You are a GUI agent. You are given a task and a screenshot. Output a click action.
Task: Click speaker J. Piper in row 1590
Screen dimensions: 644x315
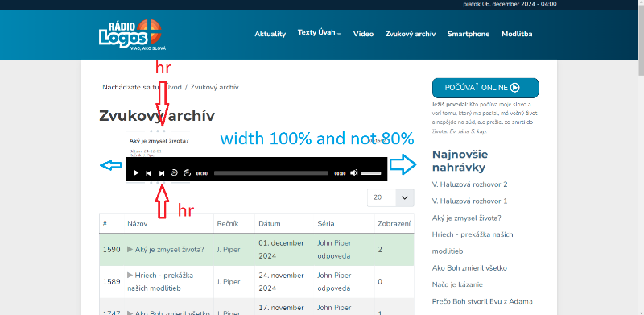pyautogui.click(x=229, y=249)
